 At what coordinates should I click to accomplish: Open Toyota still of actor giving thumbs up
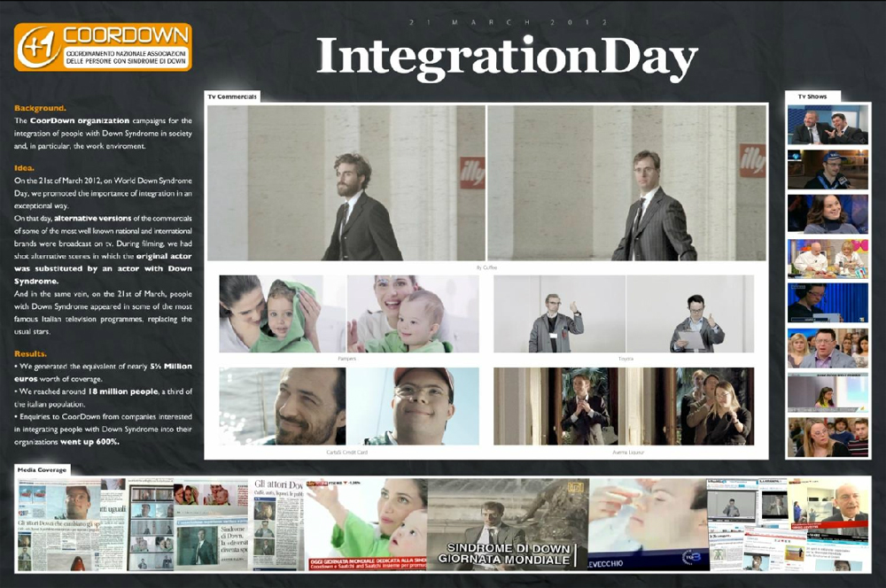(690, 314)
